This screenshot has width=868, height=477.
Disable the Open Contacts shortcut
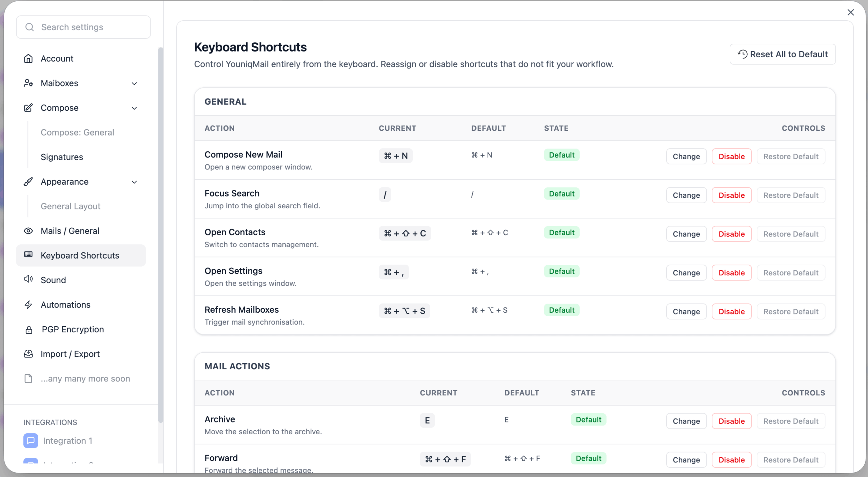point(731,234)
